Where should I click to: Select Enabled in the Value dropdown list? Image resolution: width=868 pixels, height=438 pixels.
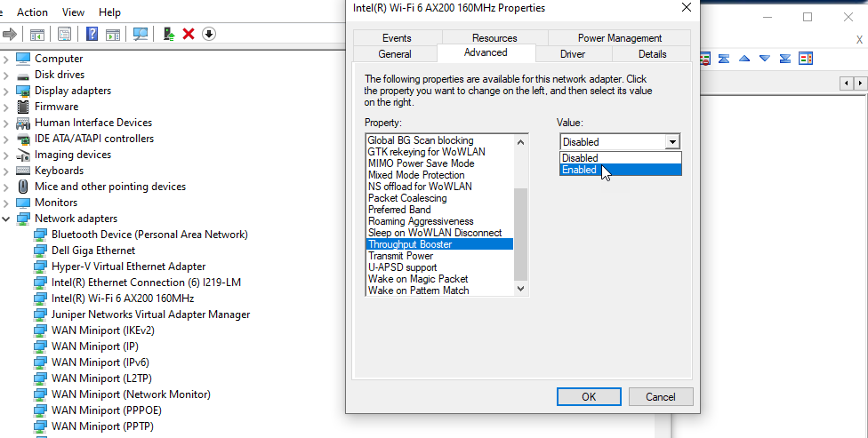621,170
